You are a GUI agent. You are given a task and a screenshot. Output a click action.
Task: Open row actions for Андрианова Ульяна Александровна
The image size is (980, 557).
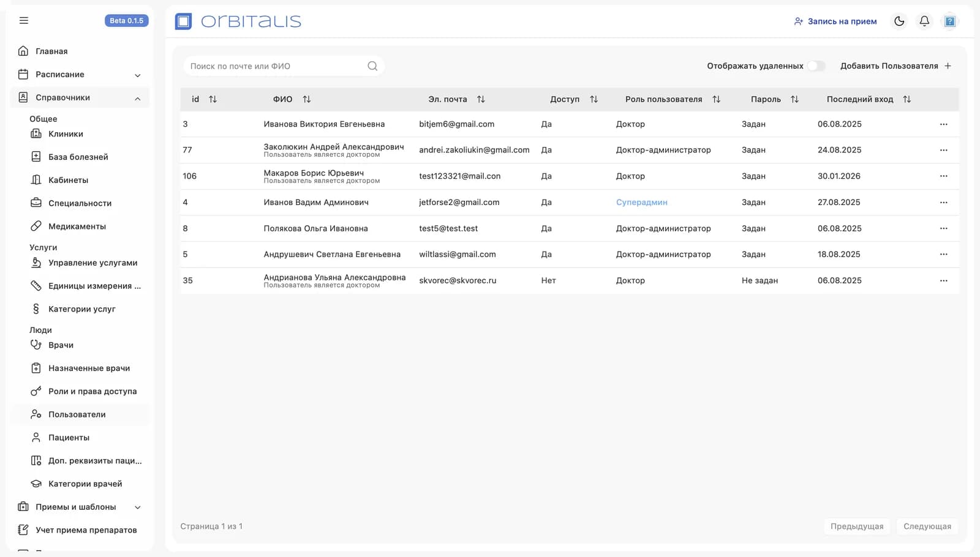pos(944,280)
